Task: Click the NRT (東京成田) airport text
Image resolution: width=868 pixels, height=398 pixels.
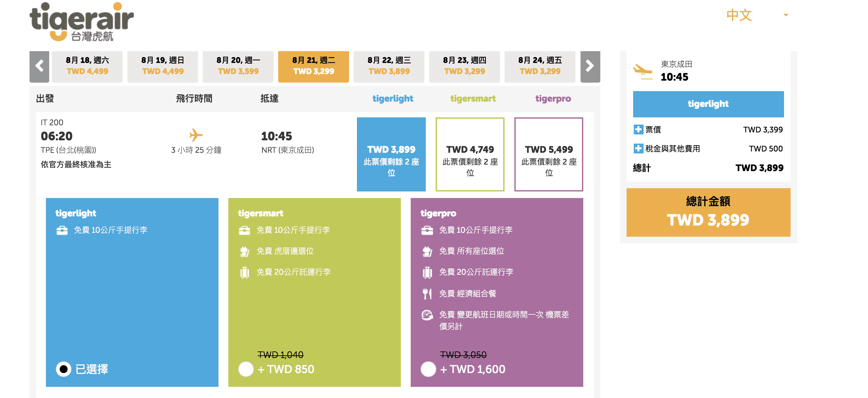Action: point(288,150)
